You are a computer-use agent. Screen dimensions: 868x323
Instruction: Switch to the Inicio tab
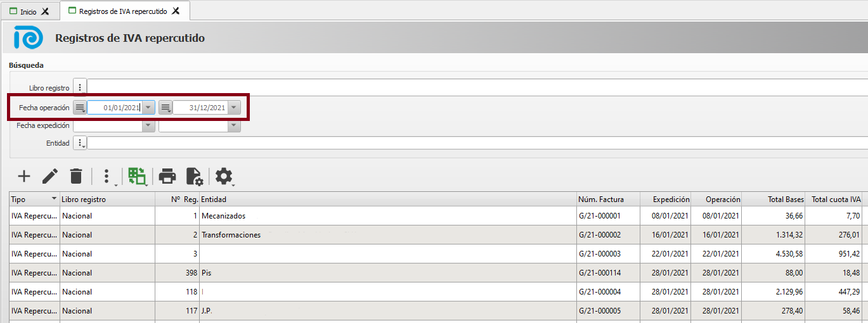tap(28, 11)
